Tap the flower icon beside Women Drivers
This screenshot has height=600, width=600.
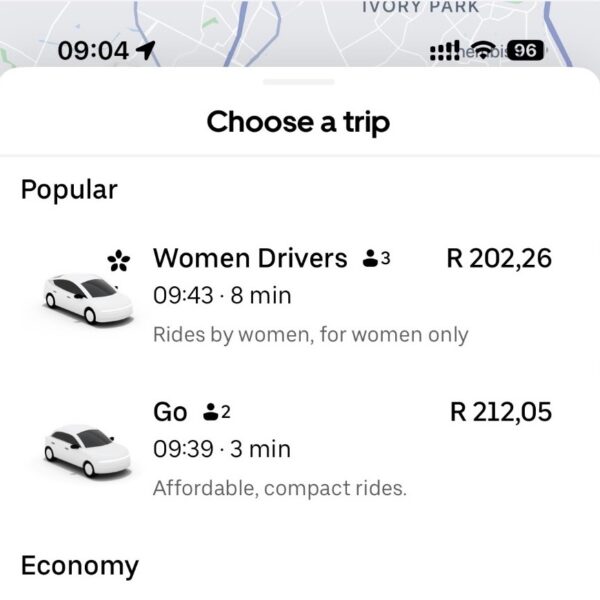pos(119,261)
